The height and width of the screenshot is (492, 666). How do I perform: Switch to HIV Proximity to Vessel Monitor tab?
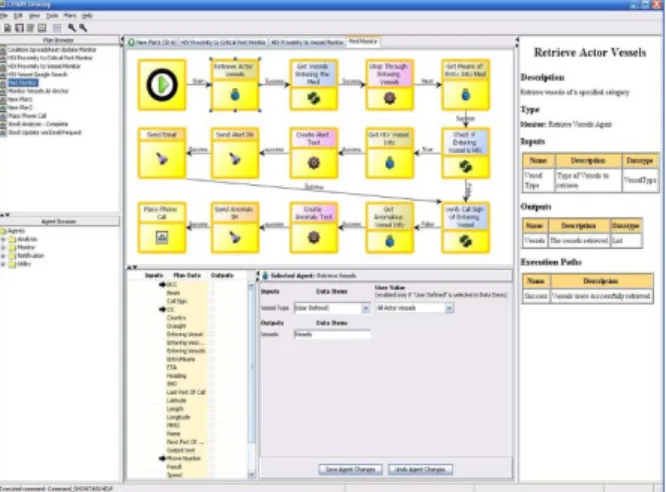(x=307, y=42)
